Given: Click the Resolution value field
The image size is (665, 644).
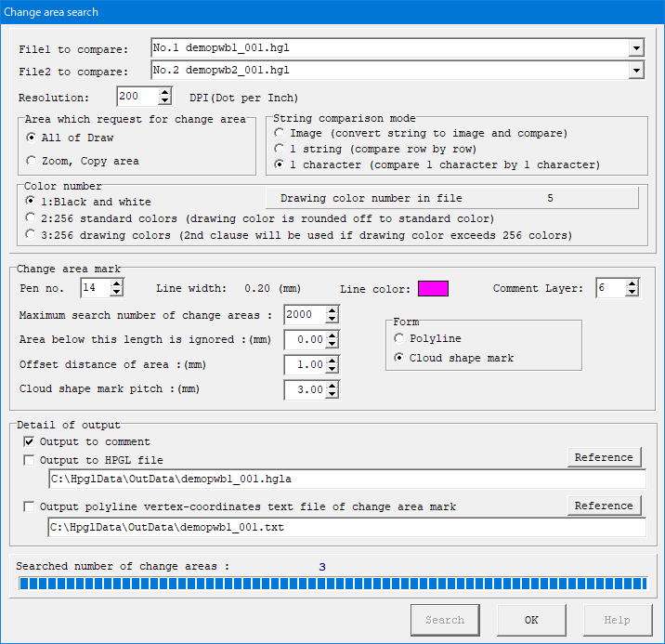Looking at the screenshot, I should click(x=138, y=97).
